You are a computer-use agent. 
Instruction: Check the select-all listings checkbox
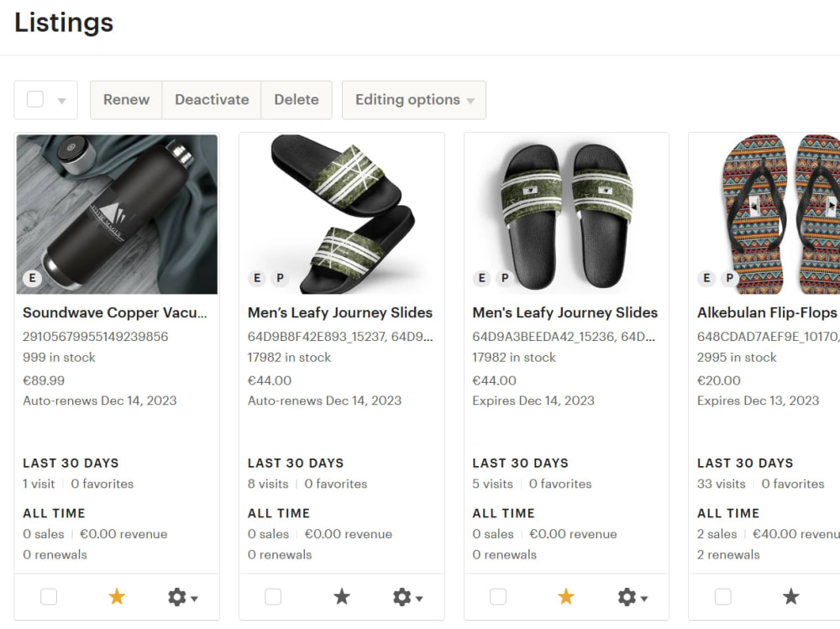(35, 99)
